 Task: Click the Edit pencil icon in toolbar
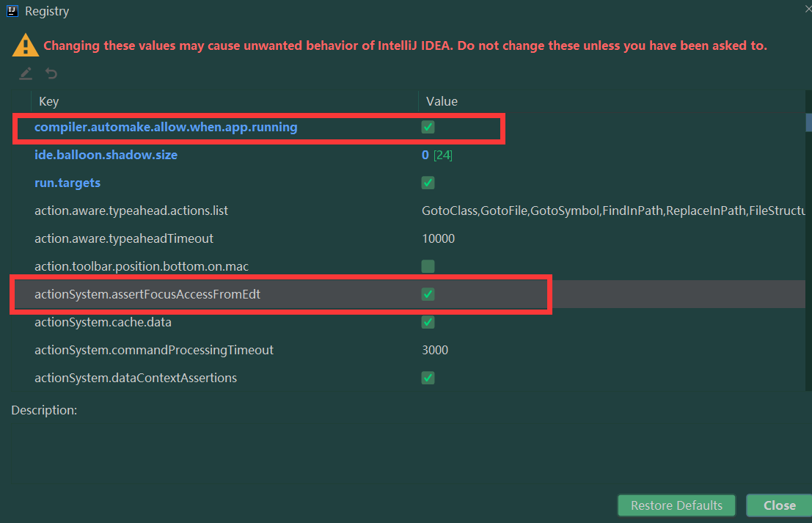coord(26,73)
